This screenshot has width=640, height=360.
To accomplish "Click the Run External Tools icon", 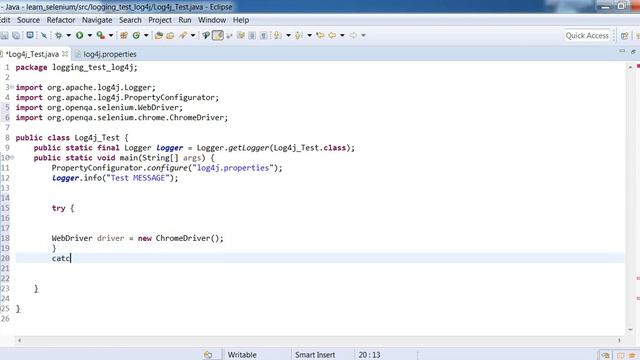I will pyautogui.click(x=100, y=36).
